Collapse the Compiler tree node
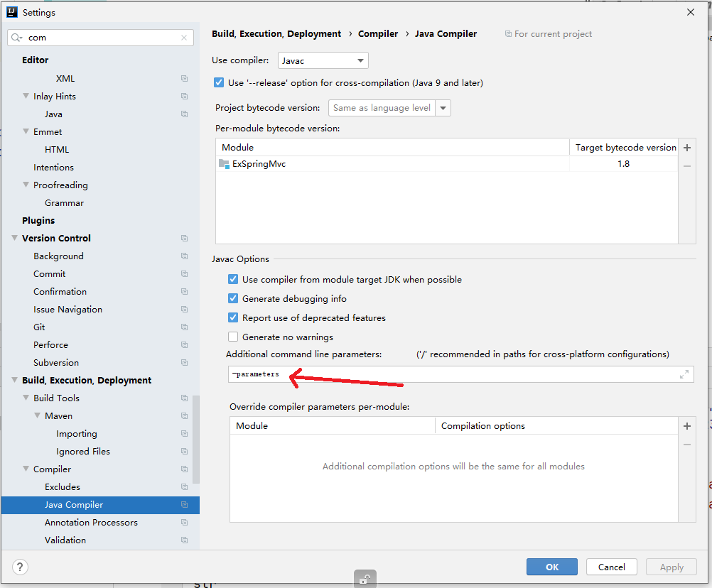Image resolution: width=712 pixels, height=588 pixels. (26, 468)
